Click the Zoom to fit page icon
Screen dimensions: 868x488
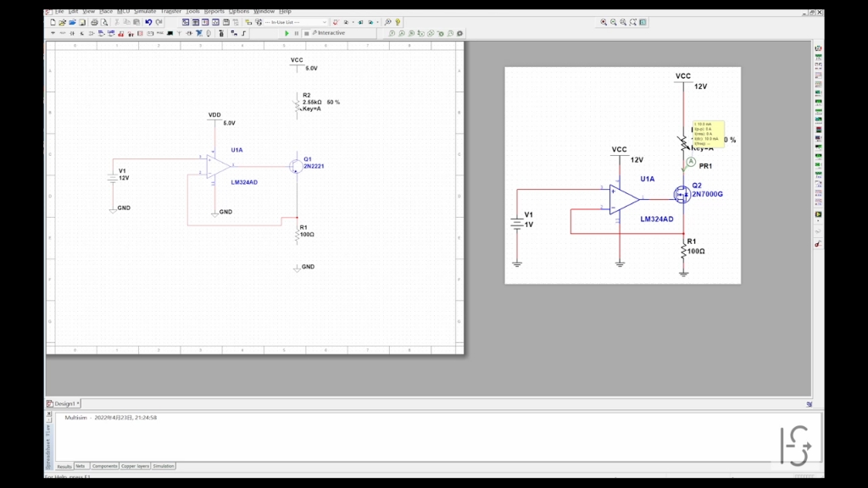pyautogui.click(x=633, y=22)
